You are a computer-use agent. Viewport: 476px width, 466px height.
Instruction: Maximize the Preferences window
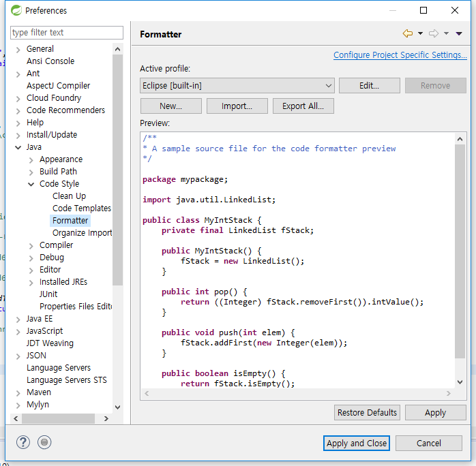pos(423,10)
